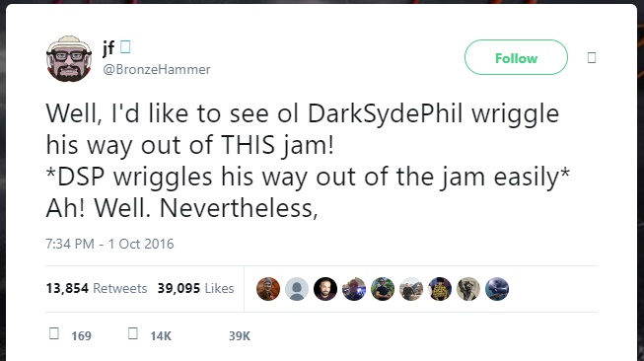View the 13,854 Retweets list
This screenshot has width=644, height=361.
pos(97,288)
